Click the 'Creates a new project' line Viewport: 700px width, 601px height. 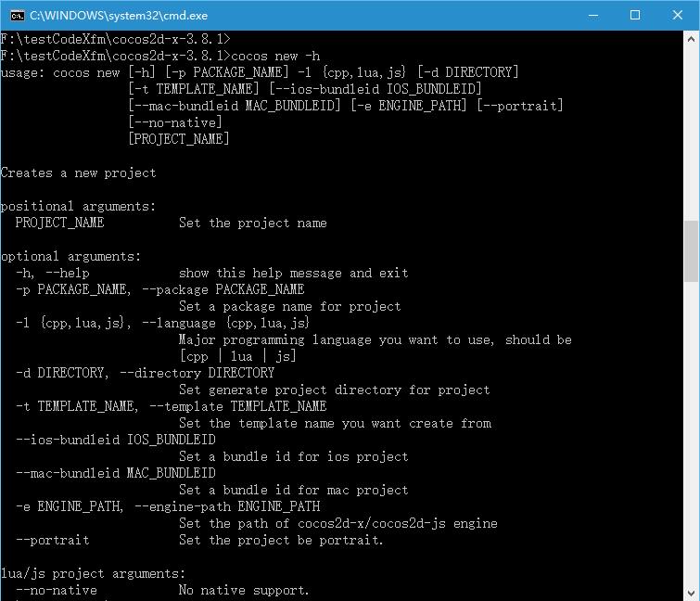pyautogui.click(x=79, y=173)
